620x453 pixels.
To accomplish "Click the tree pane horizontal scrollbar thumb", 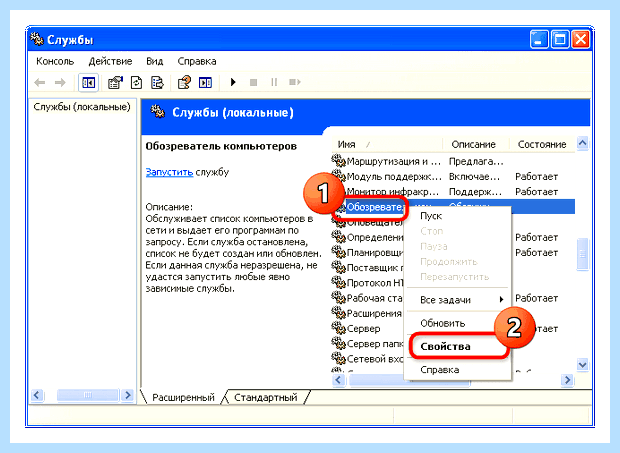I will (88, 394).
